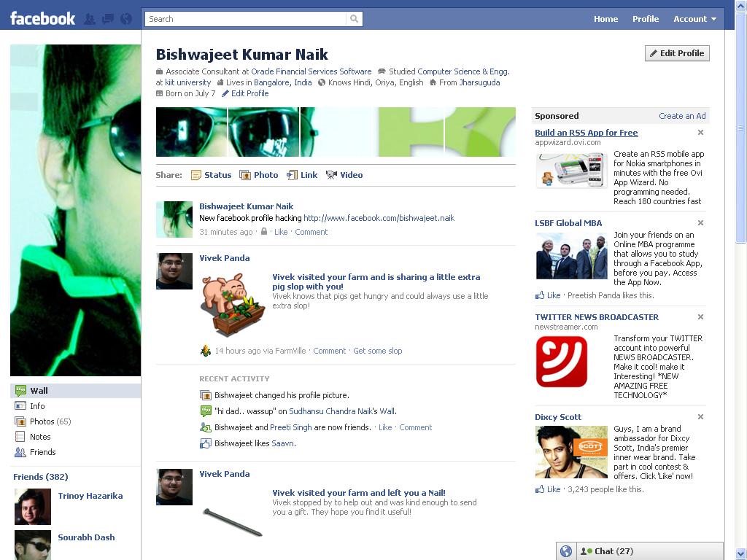The height and width of the screenshot is (560, 747).
Task: Select the Photo share icon
Action: click(x=245, y=175)
